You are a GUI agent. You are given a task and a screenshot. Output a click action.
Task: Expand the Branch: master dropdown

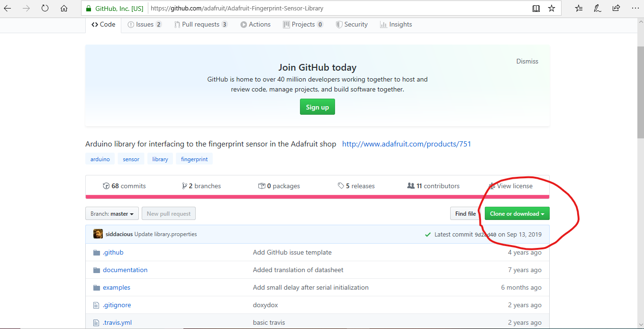coord(112,214)
